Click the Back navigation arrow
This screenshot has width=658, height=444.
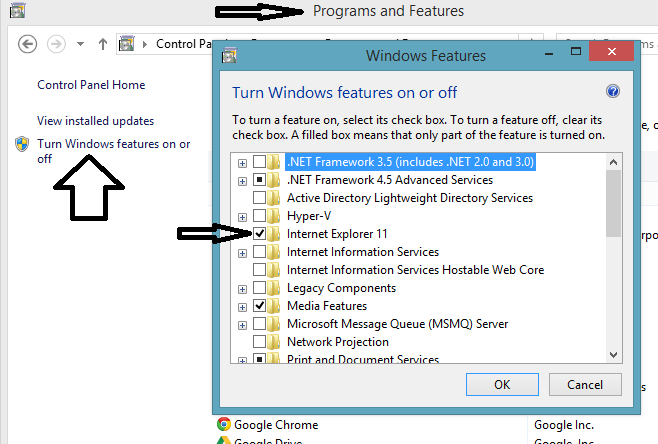pos(28,44)
